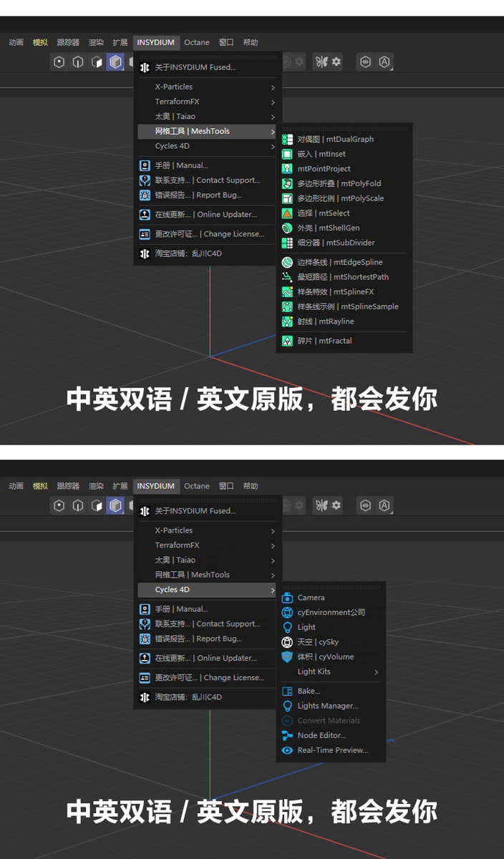Open 关于INSYDIUM Fused in upper panel
Viewport: 504px width, 859px height.
(208, 67)
